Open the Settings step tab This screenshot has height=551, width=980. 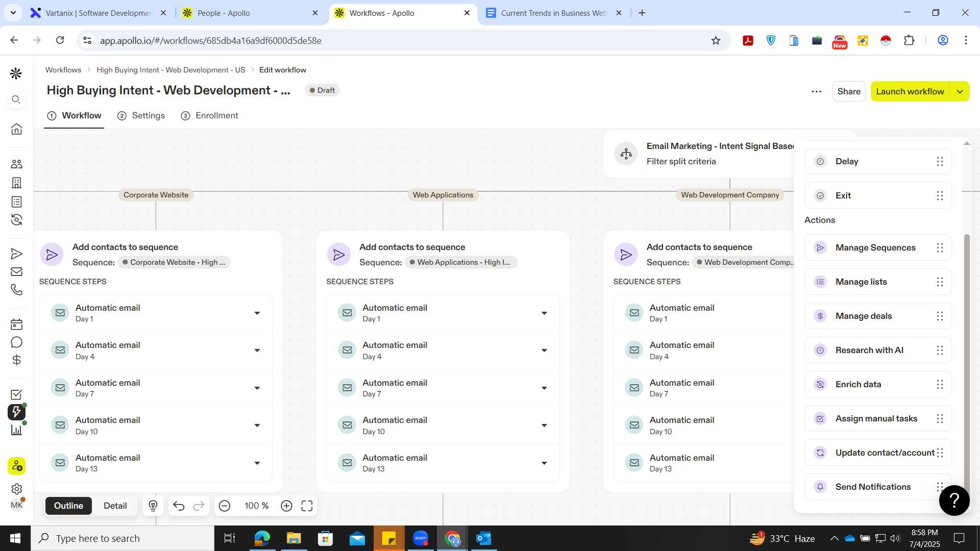(141, 115)
